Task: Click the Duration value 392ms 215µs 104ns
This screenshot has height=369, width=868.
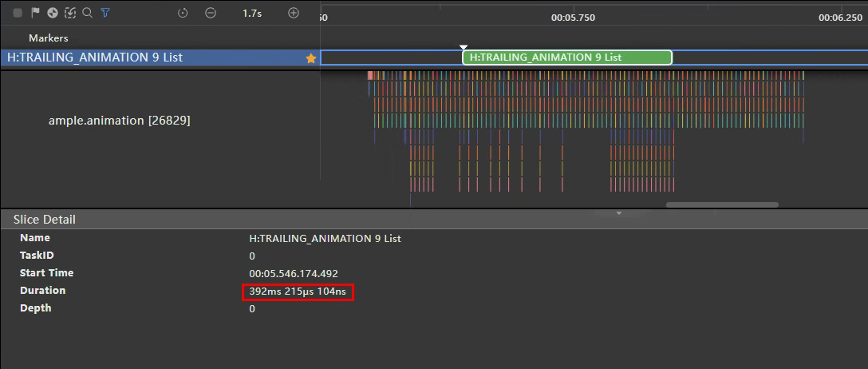Action: point(298,292)
